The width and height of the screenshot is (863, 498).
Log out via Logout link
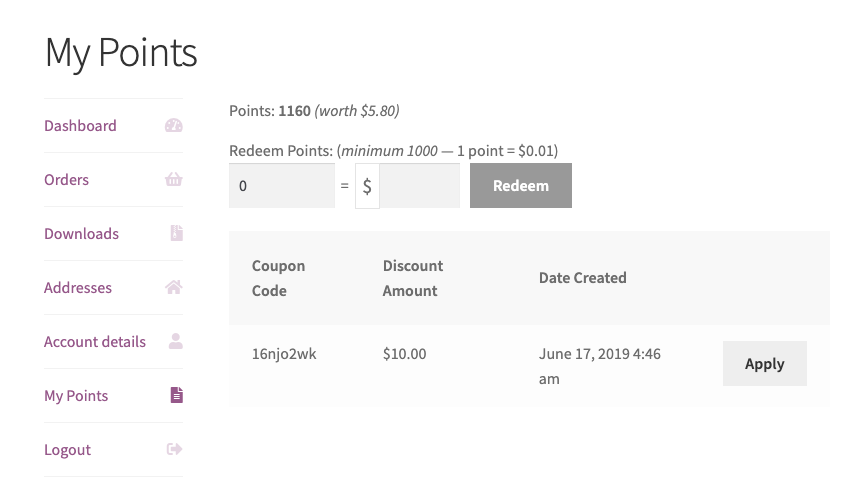[67, 450]
